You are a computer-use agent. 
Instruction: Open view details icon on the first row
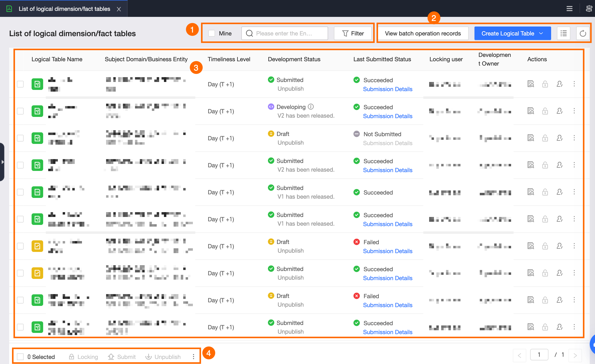click(531, 84)
